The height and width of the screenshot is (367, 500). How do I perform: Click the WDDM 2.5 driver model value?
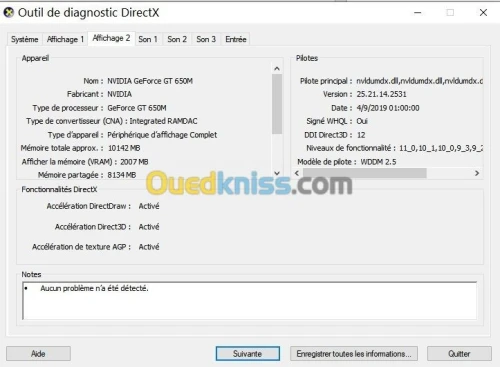[x=378, y=162]
